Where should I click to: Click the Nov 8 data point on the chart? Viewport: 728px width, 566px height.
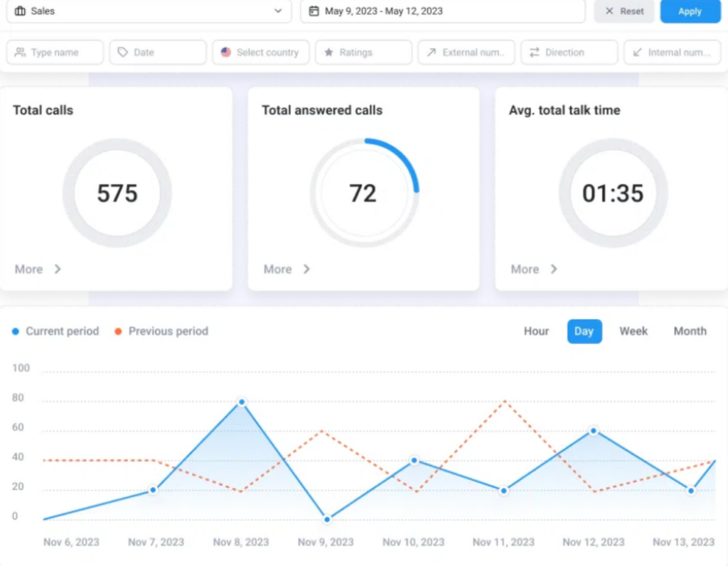tap(241, 402)
